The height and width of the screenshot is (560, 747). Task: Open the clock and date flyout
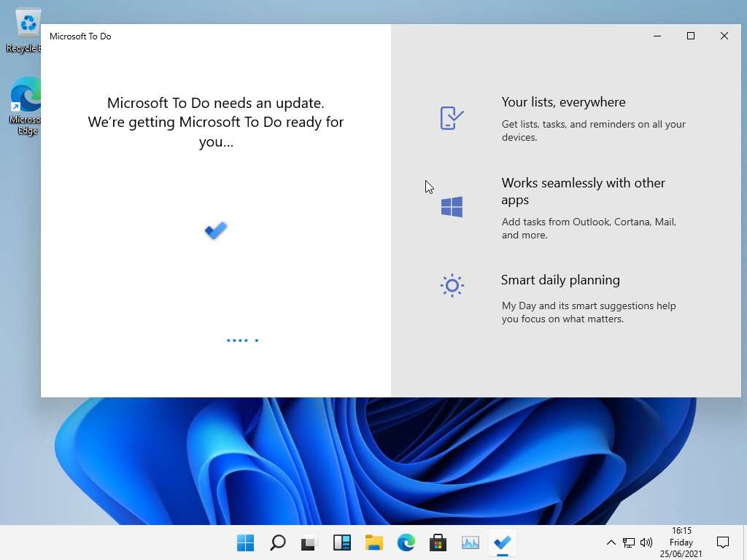pyautogui.click(x=680, y=542)
